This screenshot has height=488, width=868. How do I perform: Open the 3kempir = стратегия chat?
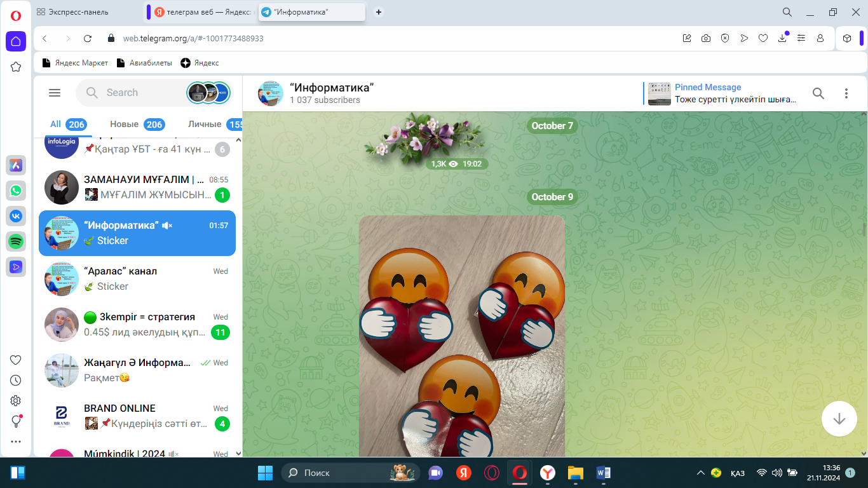coord(137,325)
